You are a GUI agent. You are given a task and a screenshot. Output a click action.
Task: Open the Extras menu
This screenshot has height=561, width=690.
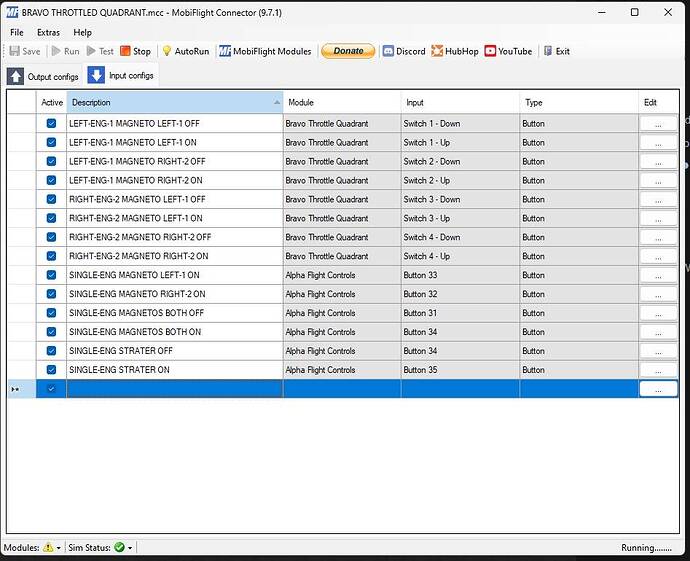[48, 32]
